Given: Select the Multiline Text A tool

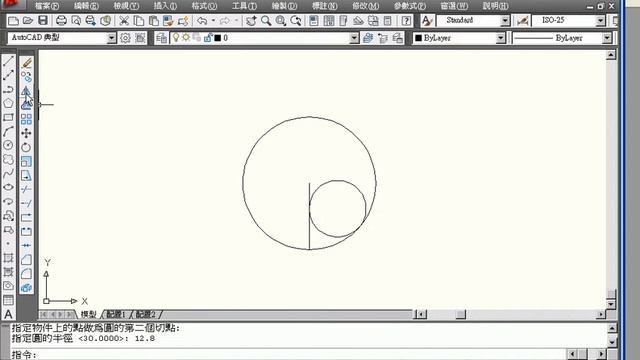Looking at the screenshot, I should [8, 314].
